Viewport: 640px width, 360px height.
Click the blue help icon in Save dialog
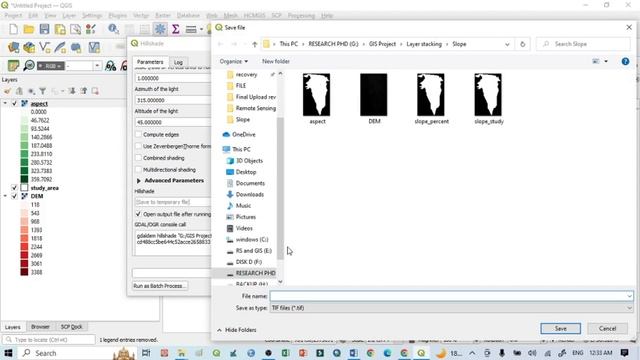pyautogui.click(x=625, y=62)
